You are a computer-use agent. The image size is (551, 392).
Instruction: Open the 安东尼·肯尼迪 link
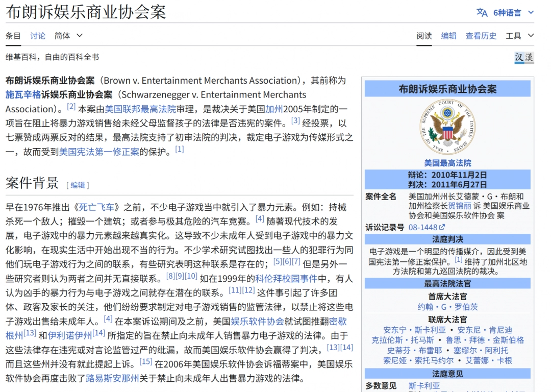coord(485,330)
